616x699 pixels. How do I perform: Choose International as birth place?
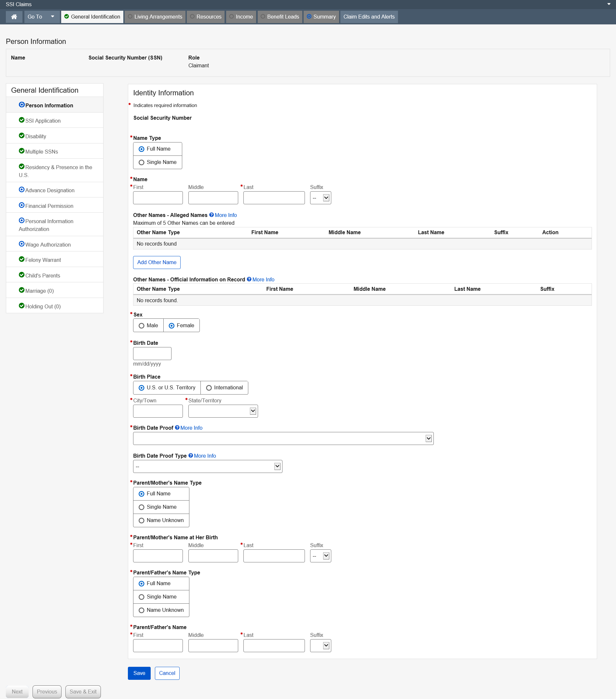click(x=209, y=388)
